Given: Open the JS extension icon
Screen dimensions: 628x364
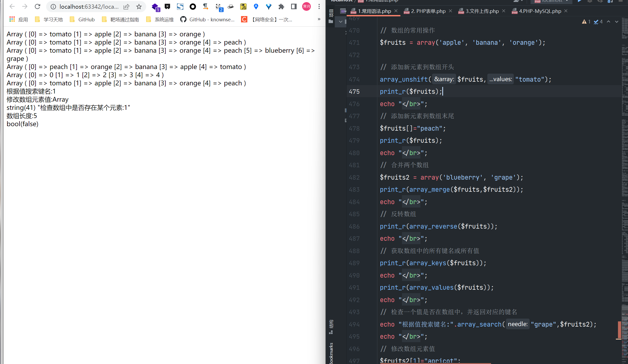Looking at the screenshot, I should pyautogui.click(x=243, y=7).
